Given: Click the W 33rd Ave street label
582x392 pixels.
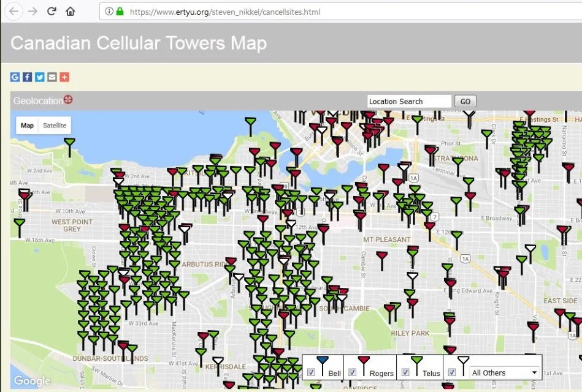Looking at the screenshot, I should coord(144,323).
